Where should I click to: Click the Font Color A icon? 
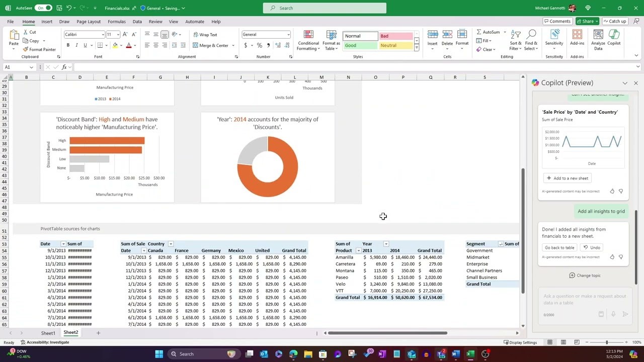128,45
